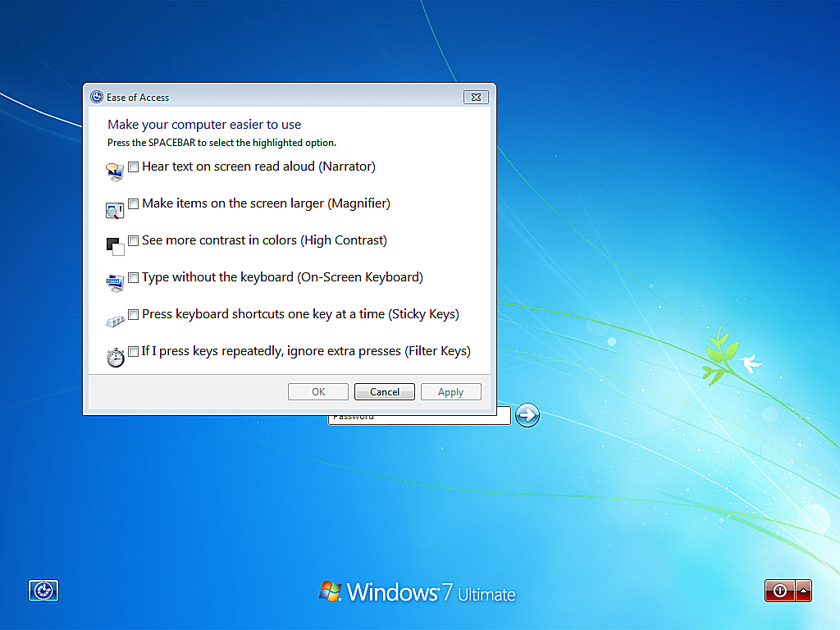Check the Magnifier option
This screenshot has height=630, width=840.
[134, 203]
